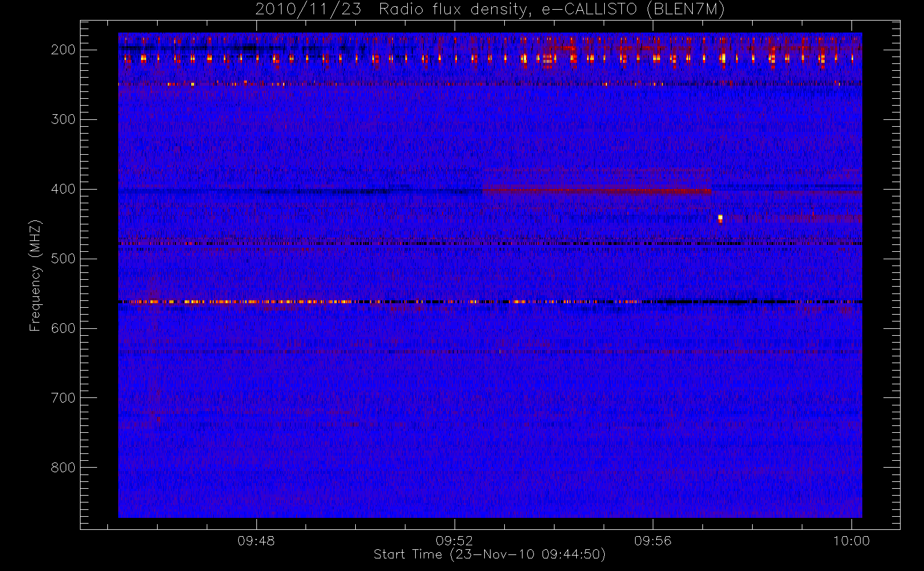Click the 09:52 time tick label
924x571 pixels.
[455, 541]
